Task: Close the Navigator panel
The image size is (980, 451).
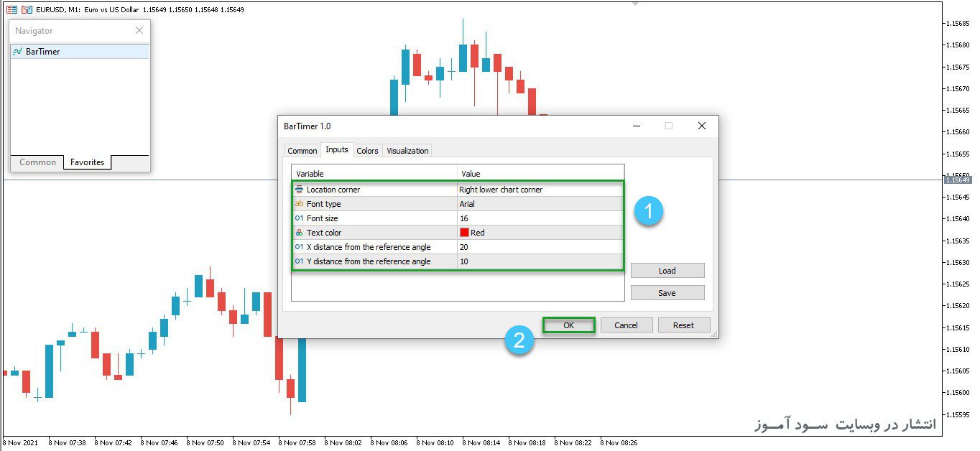Action: click(x=139, y=30)
